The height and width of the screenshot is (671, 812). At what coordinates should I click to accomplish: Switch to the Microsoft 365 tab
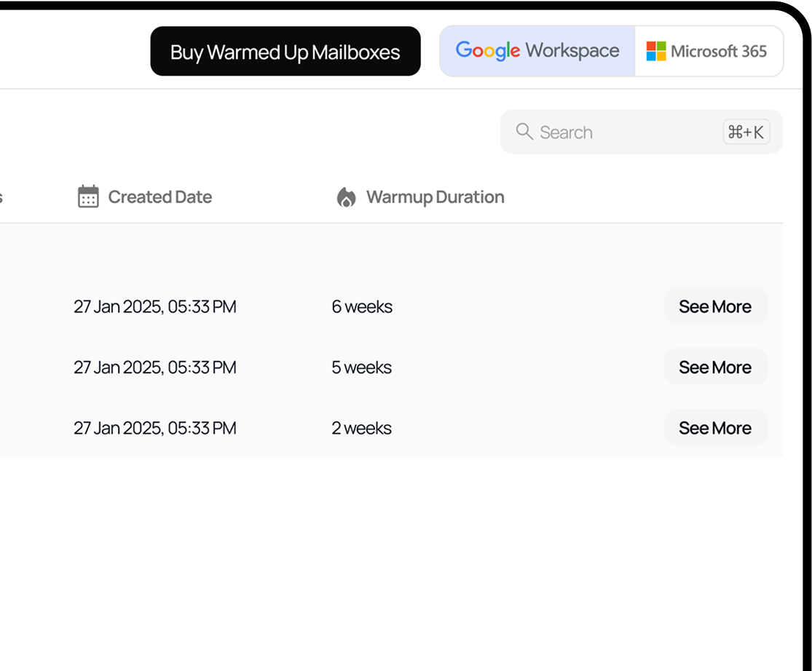(709, 51)
